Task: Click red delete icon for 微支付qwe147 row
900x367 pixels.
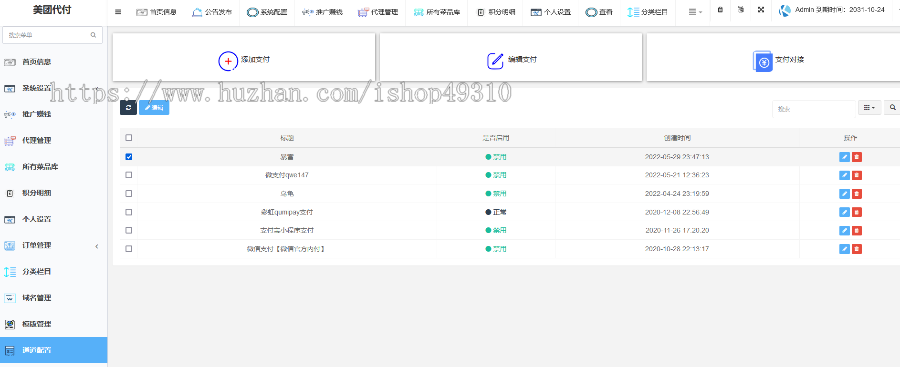Action: (x=857, y=175)
